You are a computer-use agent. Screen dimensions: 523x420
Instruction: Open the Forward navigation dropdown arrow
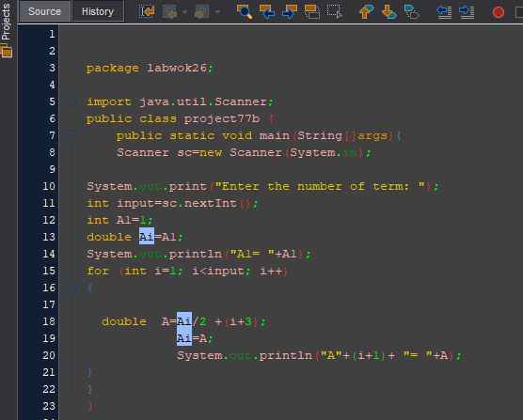coord(217,12)
